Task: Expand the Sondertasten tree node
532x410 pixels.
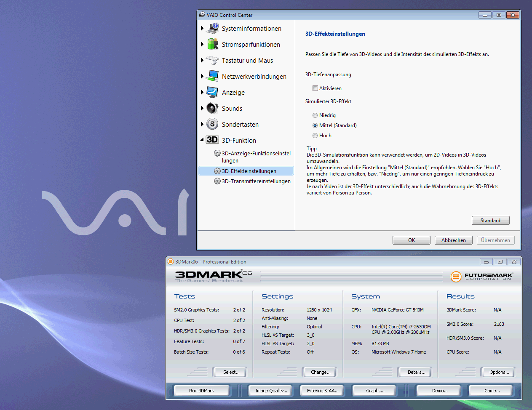Action: (202, 124)
